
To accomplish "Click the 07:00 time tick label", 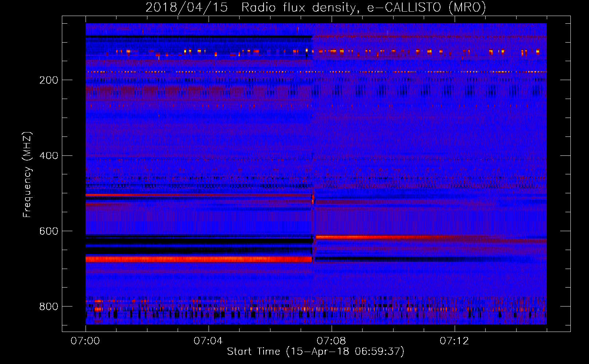I will coord(85,341).
